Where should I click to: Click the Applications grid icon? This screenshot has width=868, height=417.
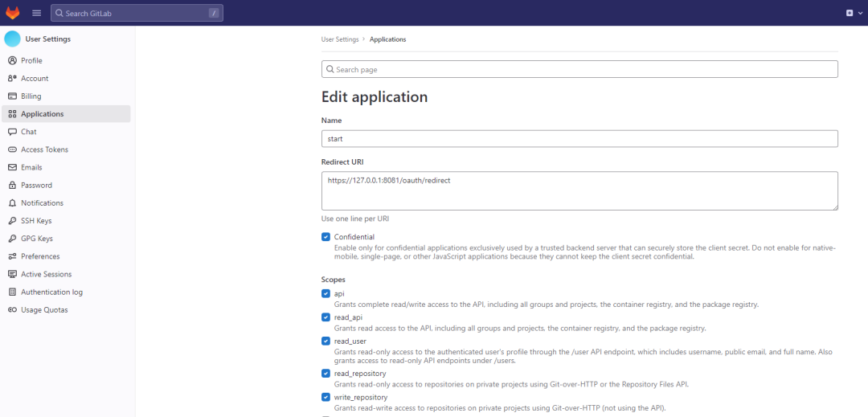pyautogui.click(x=12, y=114)
